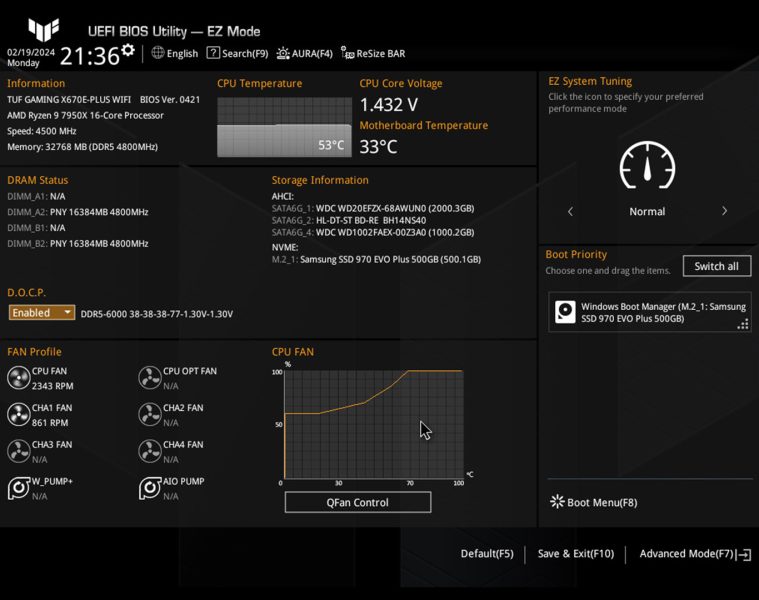Click the Windows Boot Manager disk icon
Screen dimensions: 759x600
tap(565, 312)
